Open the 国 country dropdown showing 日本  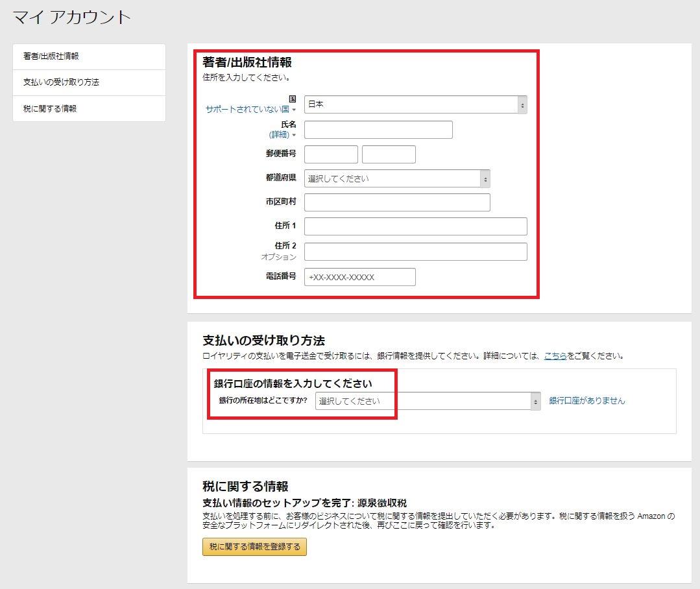pos(415,104)
